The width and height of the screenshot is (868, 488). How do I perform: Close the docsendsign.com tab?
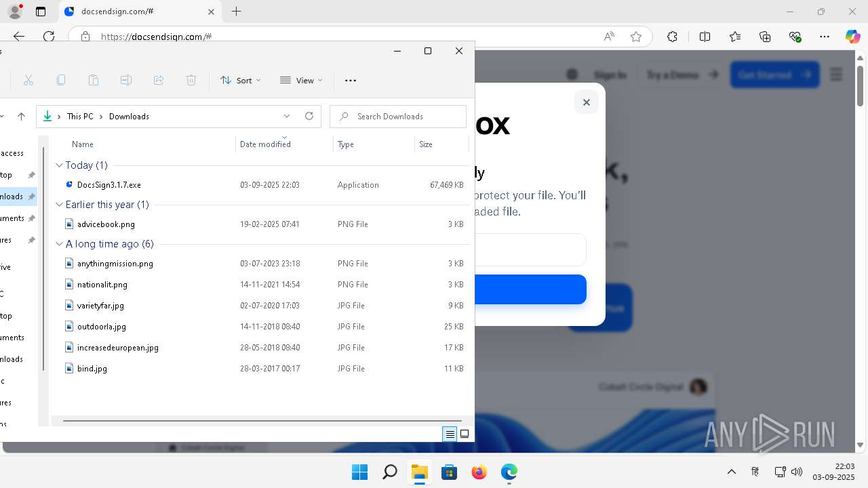[212, 12]
